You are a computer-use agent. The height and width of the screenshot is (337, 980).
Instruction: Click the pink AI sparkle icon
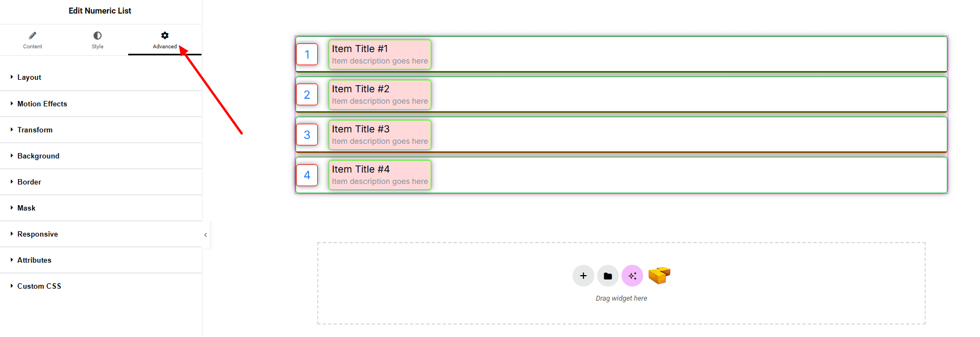[x=632, y=276]
